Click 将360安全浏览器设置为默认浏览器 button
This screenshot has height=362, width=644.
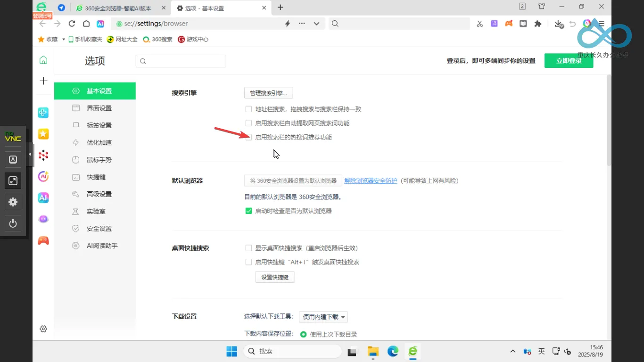click(293, 181)
